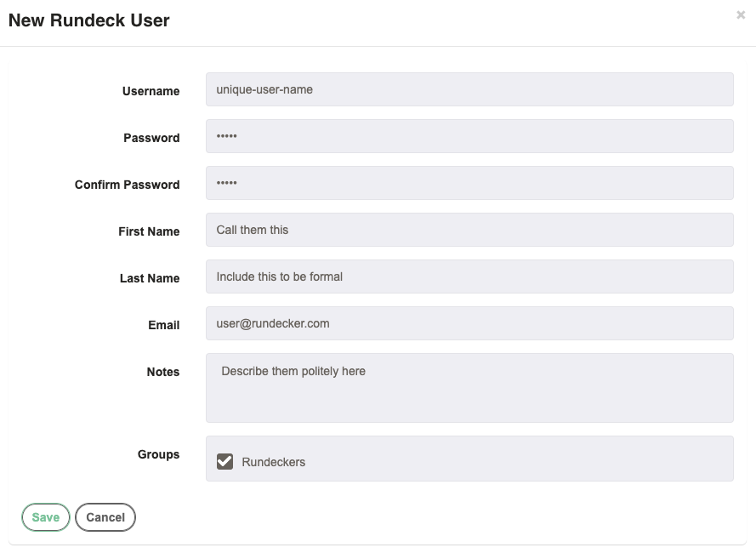The width and height of the screenshot is (756, 553).
Task: Click into the First Name field
Action: coord(469,230)
